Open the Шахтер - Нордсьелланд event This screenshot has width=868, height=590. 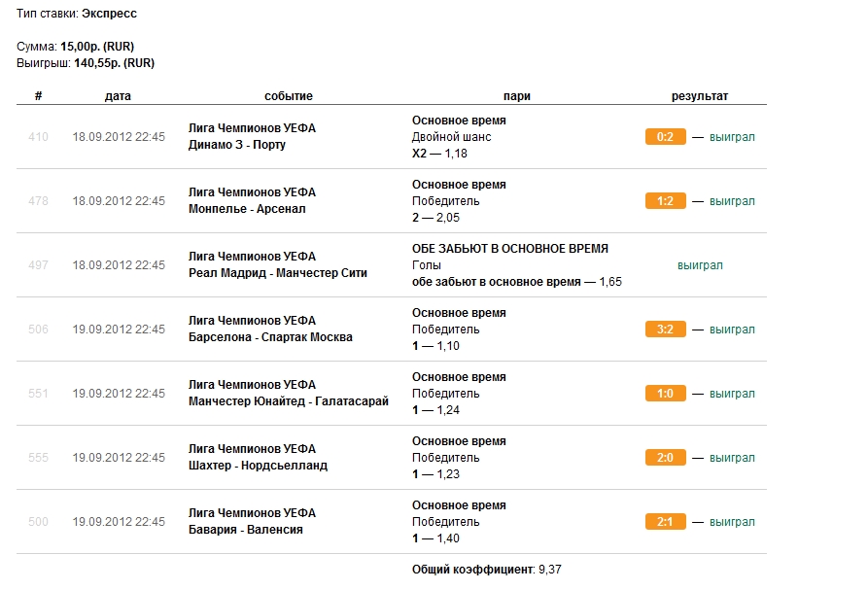coord(258,466)
